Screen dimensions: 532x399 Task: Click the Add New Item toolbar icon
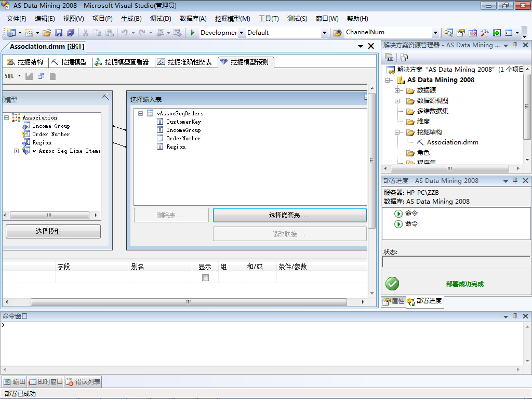(x=29, y=33)
